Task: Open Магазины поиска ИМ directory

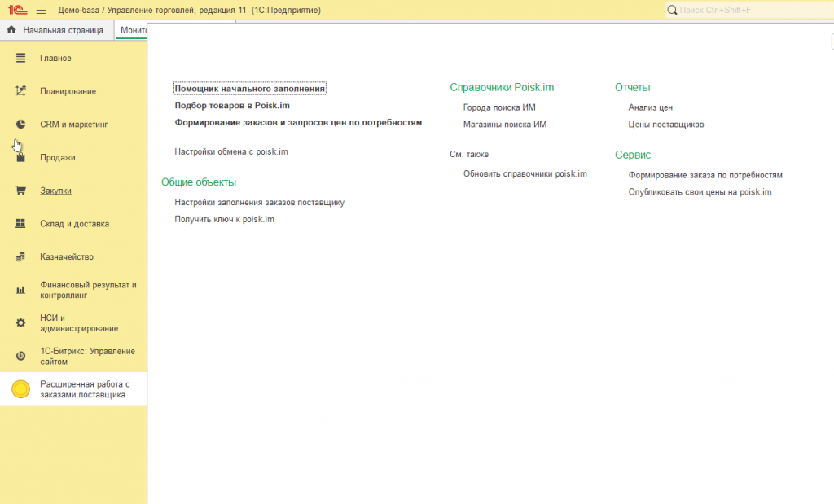Action: [x=505, y=125]
